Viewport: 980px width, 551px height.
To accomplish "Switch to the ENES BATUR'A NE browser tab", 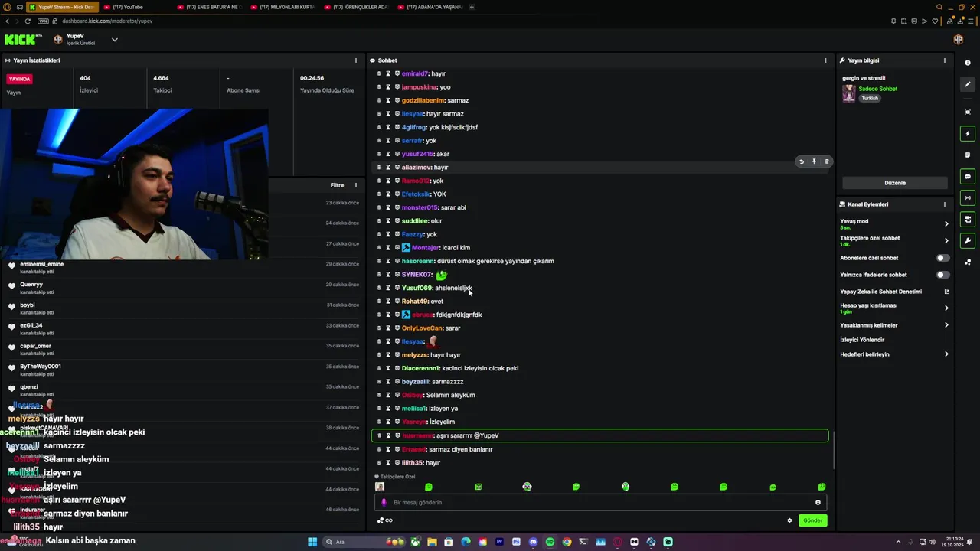I will coord(208,7).
